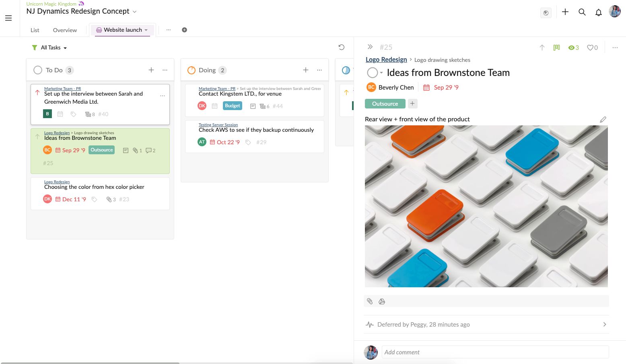Expand the project name dropdown chevron

(x=134, y=12)
